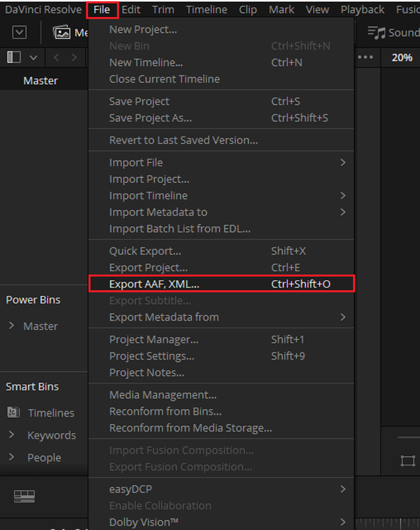Select Power Bins Master entry
This screenshot has height=530, width=420.
coord(40,326)
